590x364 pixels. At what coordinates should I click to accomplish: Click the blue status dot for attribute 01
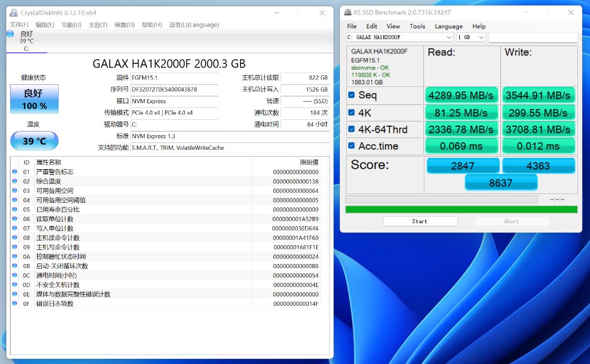click(x=15, y=172)
